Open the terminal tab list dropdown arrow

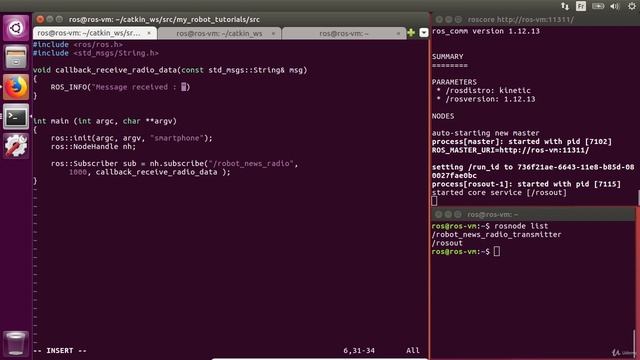click(424, 33)
